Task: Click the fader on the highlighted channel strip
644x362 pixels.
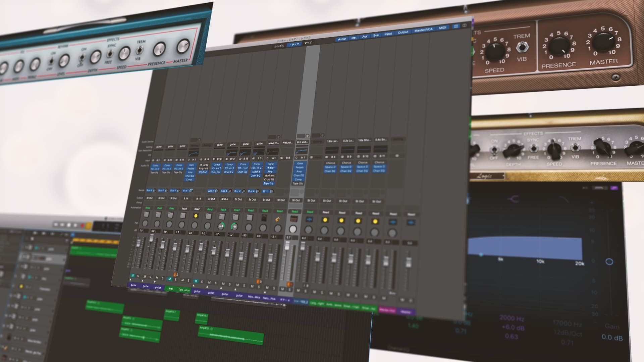Action: coord(287,246)
